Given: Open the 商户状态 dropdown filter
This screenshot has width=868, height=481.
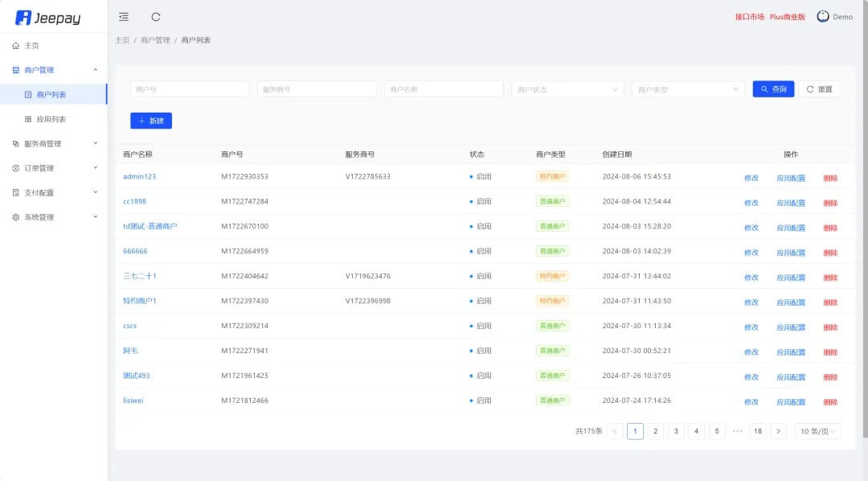Looking at the screenshot, I should pos(567,89).
